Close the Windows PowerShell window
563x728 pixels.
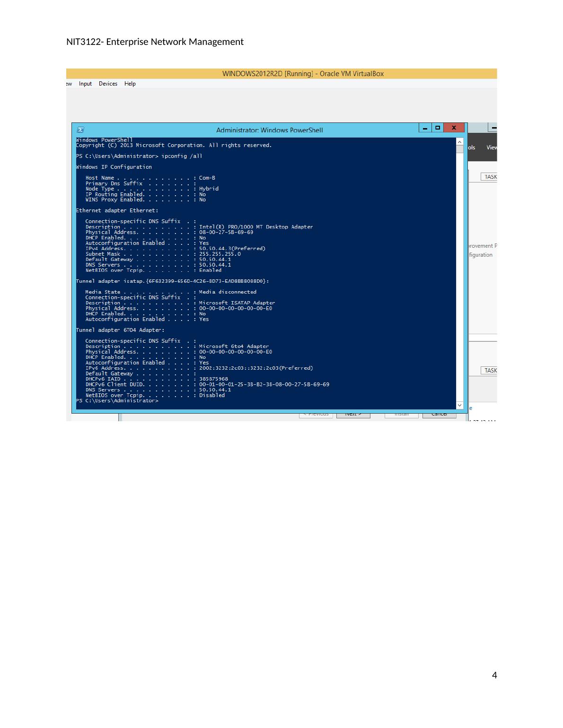(454, 128)
